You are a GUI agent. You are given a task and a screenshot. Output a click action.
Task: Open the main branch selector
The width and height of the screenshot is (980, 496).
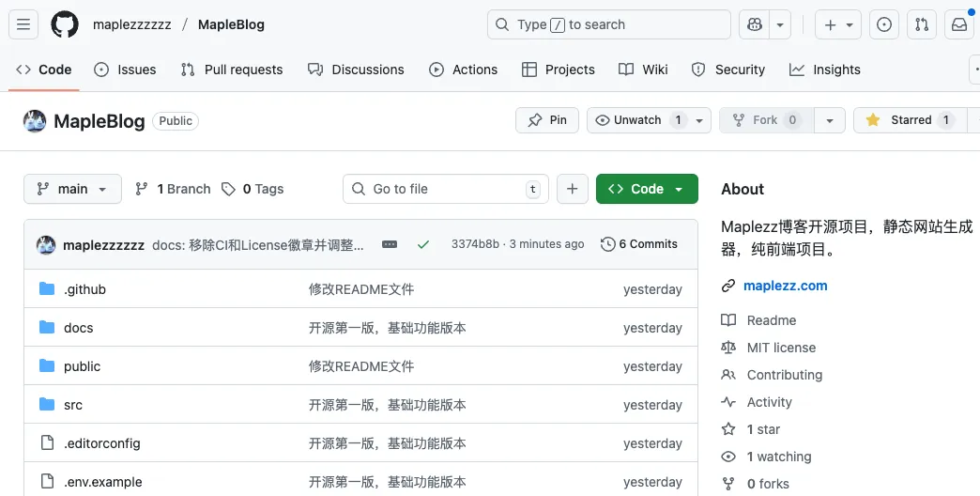point(72,189)
